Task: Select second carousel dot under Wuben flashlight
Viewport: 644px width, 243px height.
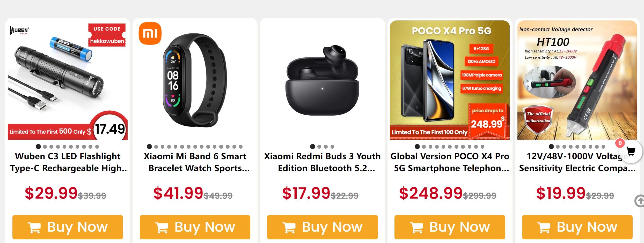Action: tap(45, 147)
